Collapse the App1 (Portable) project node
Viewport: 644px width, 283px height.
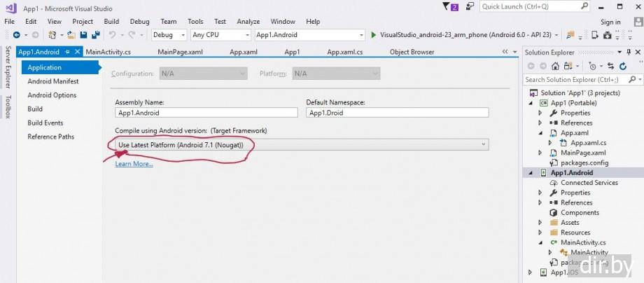coord(531,103)
